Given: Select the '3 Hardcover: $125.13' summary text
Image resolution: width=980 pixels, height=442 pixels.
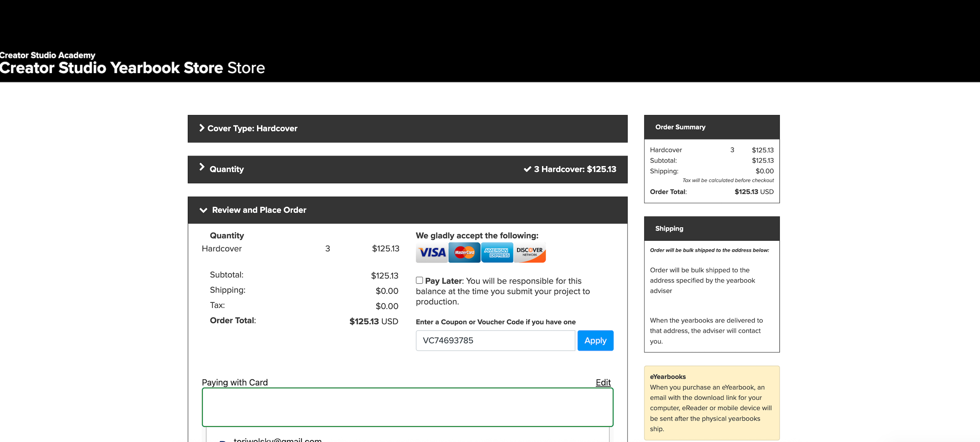Looking at the screenshot, I should 575,169.
